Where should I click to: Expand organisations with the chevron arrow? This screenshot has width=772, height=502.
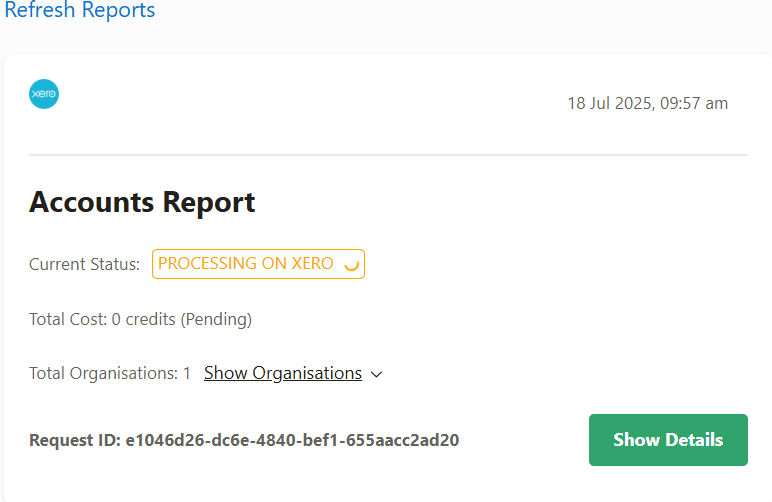tap(377, 375)
